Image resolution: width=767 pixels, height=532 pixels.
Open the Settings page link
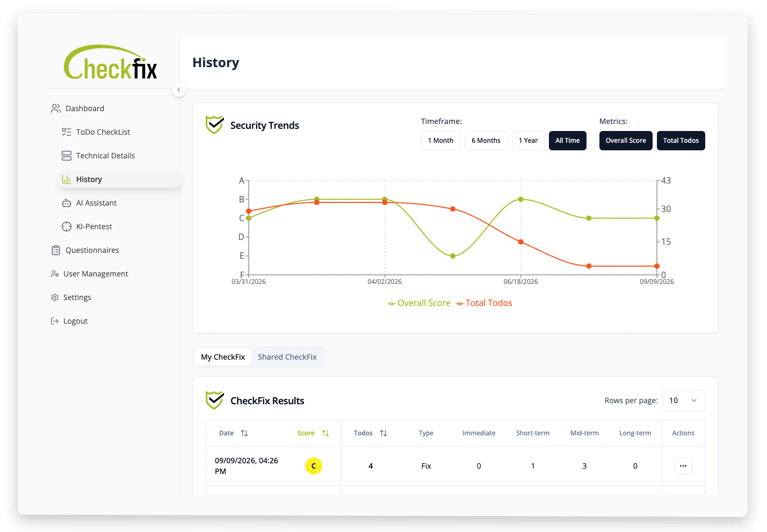point(77,297)
